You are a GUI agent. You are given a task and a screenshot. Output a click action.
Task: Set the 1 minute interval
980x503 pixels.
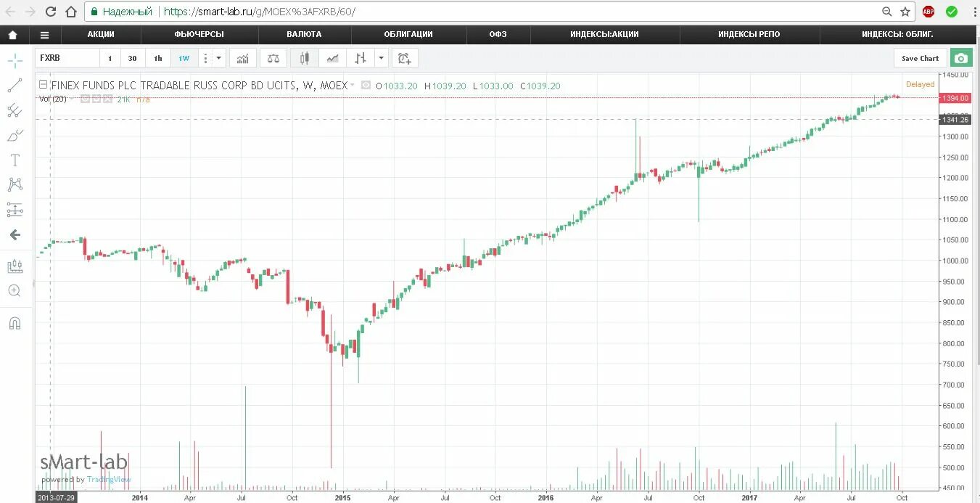(110, 58)
